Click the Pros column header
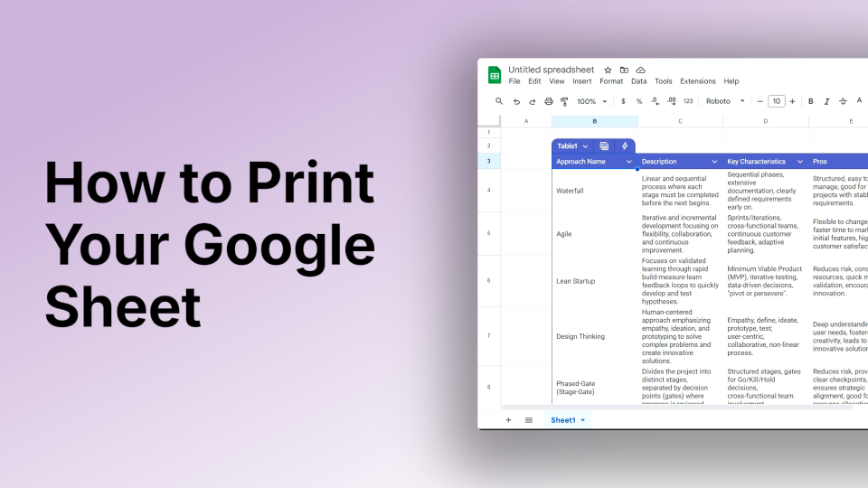 point(838,162)
